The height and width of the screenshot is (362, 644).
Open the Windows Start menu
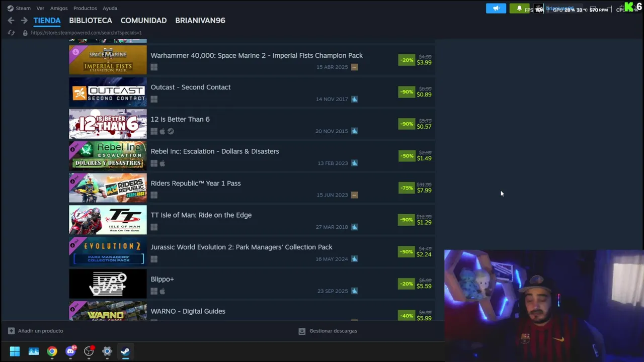coord(15,351)
